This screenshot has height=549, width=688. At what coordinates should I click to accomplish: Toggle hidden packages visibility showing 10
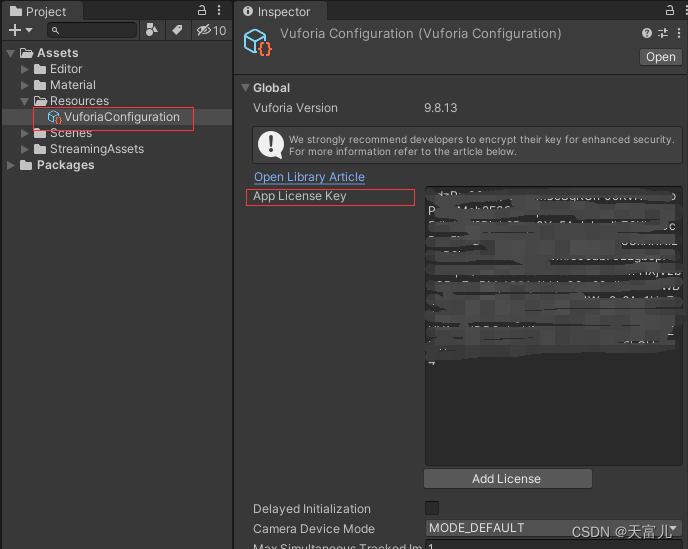211,30
